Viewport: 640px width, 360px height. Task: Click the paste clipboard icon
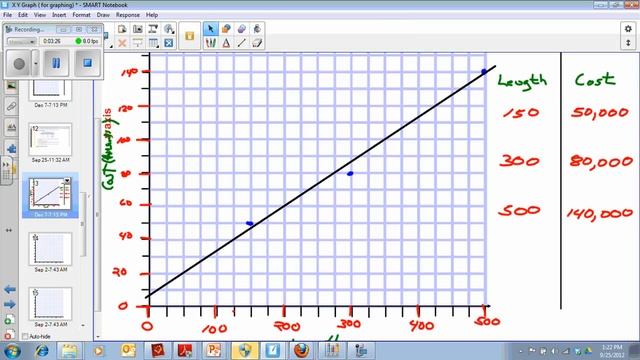(x=122, y=29)
